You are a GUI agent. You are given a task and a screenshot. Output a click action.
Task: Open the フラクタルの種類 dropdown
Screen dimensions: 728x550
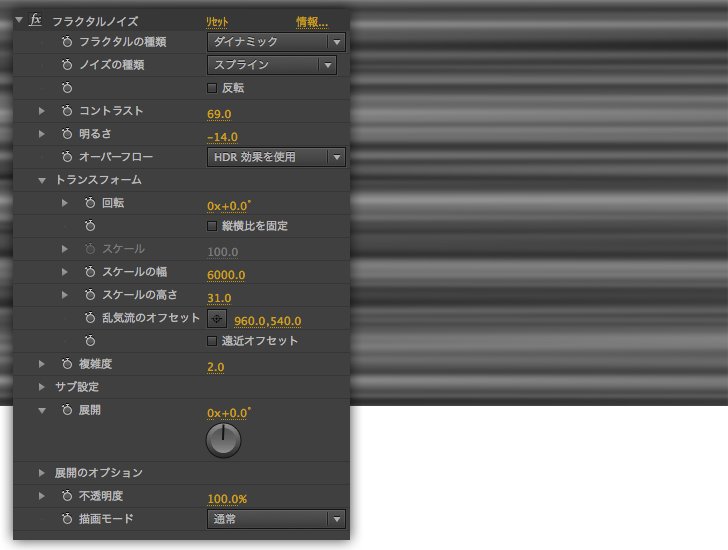point(275,42)
